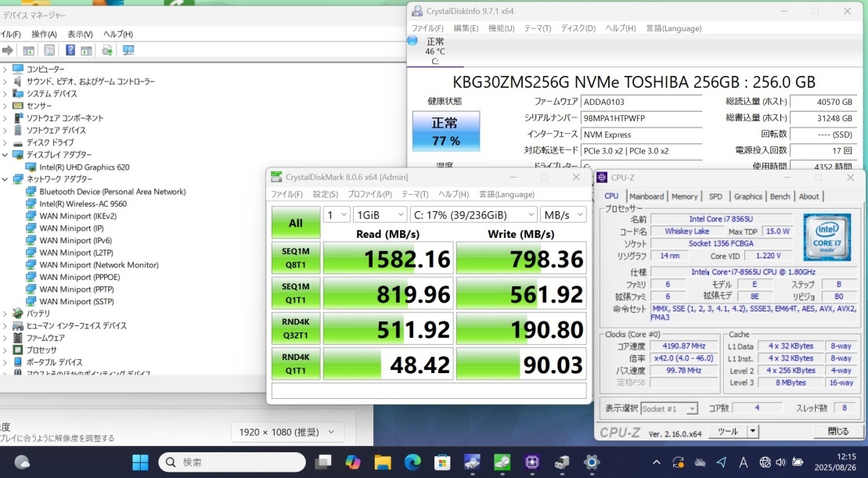Run all benchmarks with the All button
Viewport: 868px width, 478px height.
pyautogui.click(x=295, y=223)
